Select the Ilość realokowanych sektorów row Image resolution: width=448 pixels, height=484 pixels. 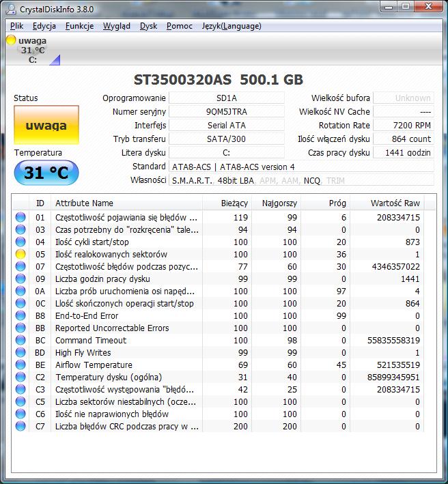[x=219, y=255]
